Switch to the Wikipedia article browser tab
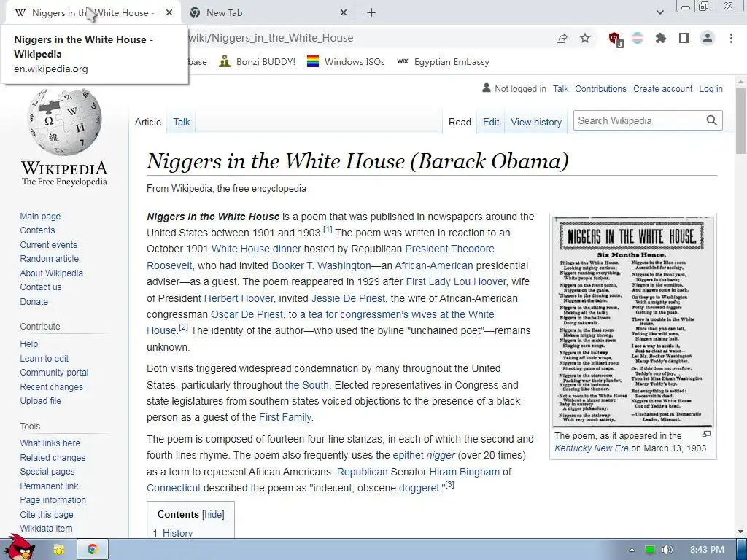747x560 pixels. (x=93, y=13)
